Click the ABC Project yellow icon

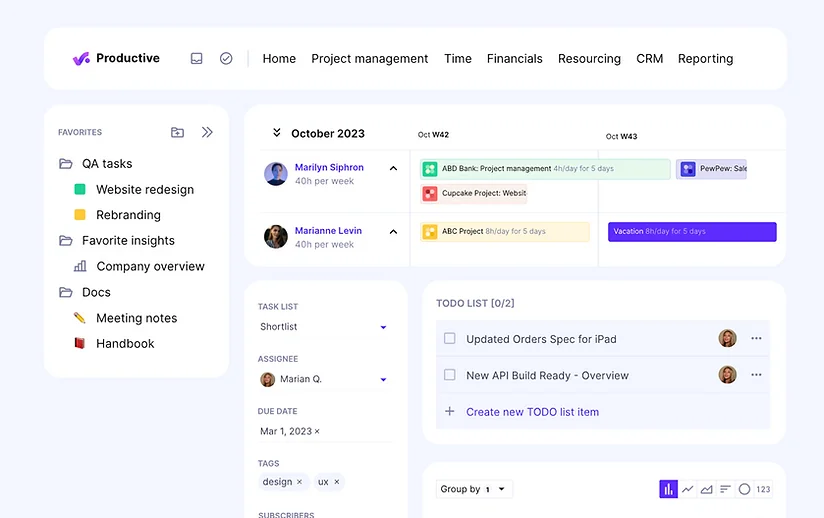430,232
